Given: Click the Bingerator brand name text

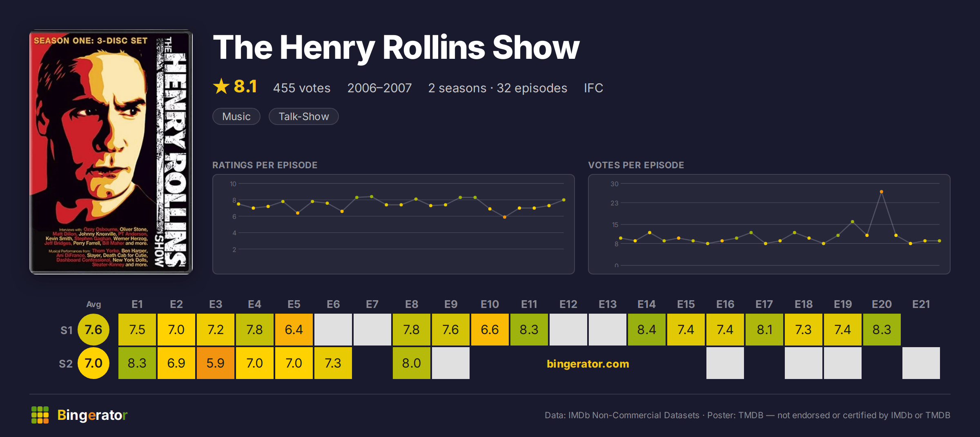Looking at the screenshot, I should click(x=92, y=415).
